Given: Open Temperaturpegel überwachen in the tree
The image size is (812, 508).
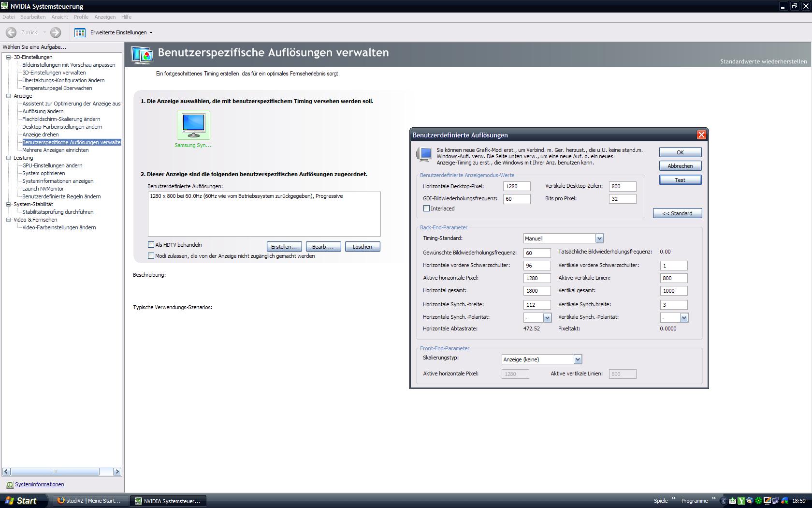Looking at the screenshot, I should point(57,88).
